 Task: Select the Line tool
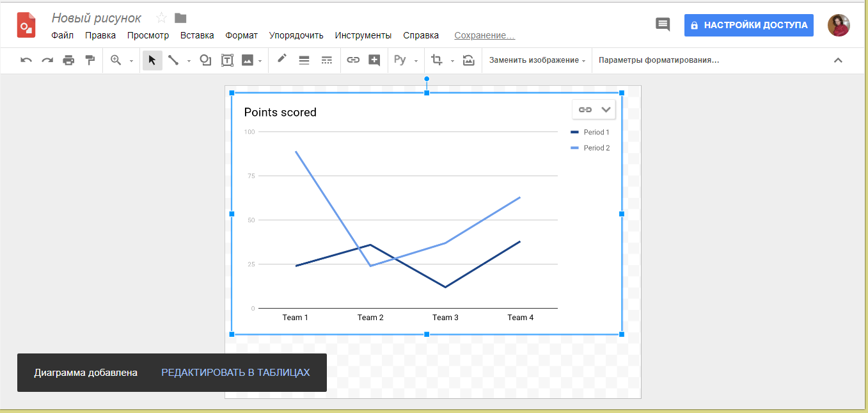tap(173, 60)
